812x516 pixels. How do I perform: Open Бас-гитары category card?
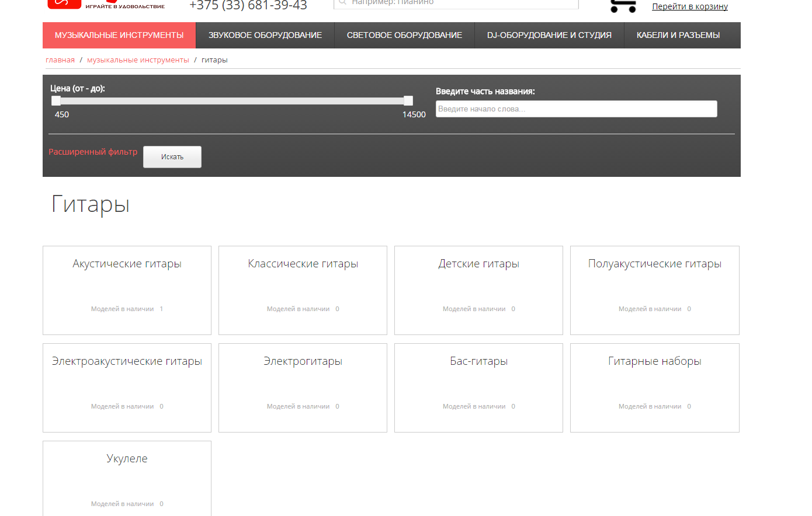click(x=478, y=388)
